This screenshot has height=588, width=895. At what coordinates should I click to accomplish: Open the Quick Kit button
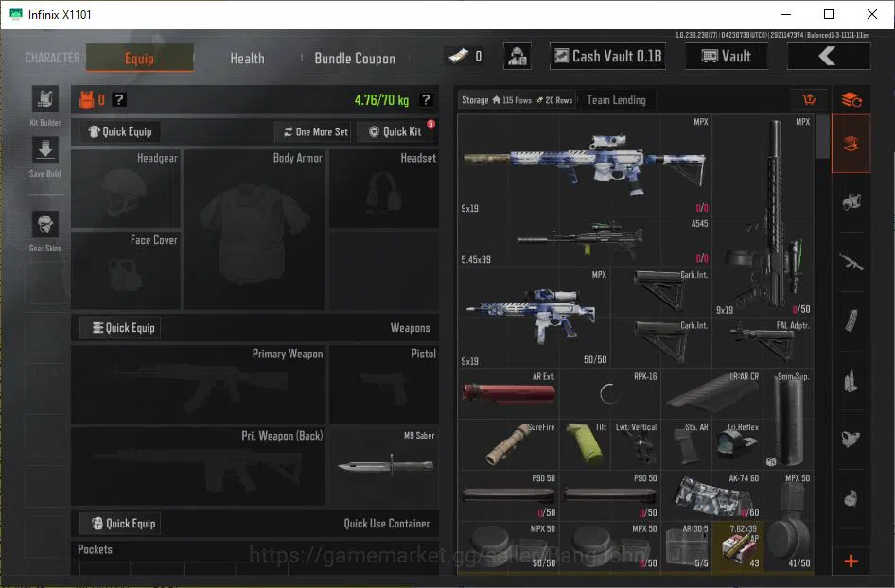[x=395, y=131]
